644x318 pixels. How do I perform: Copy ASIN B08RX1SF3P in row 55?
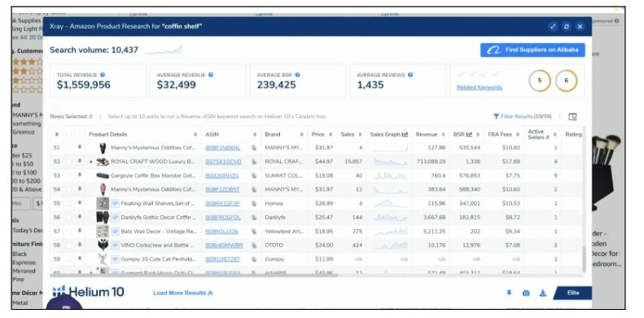[254, 203]
